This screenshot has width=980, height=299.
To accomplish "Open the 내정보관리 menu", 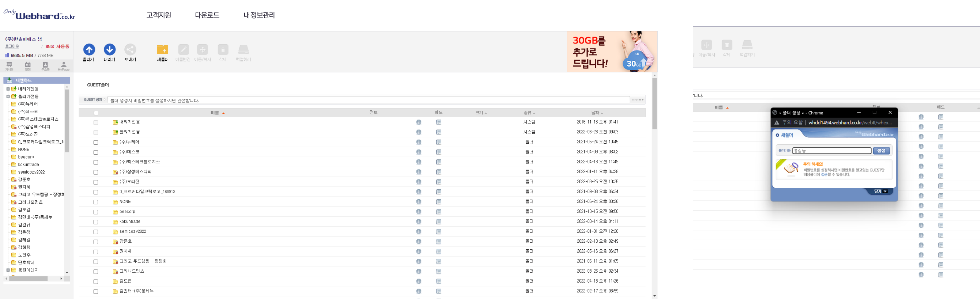I will pos(259,15).
